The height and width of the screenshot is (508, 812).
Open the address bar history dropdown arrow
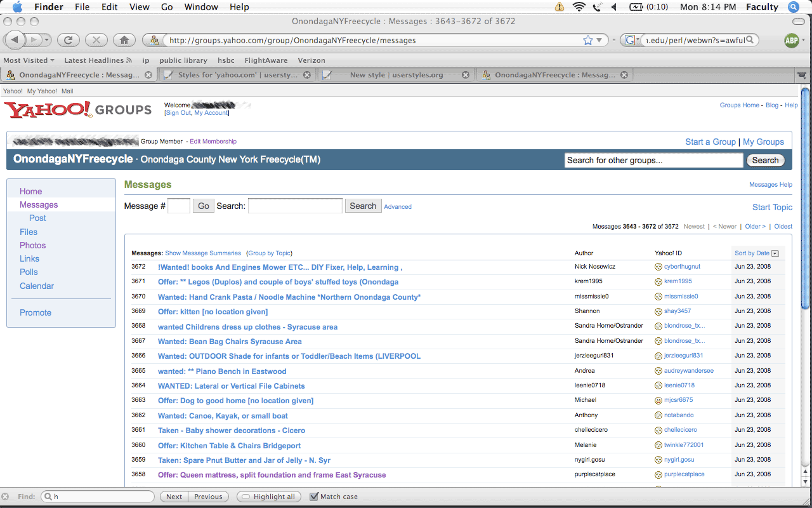599,40
